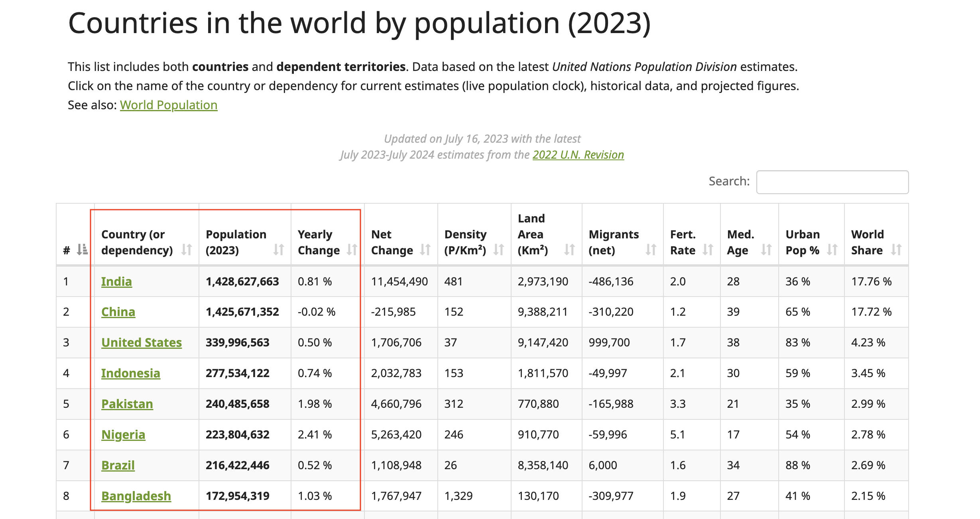Click the 'Population (2023)' header text
This screenshot has width=980, height=519.
(x=236, y=242)
